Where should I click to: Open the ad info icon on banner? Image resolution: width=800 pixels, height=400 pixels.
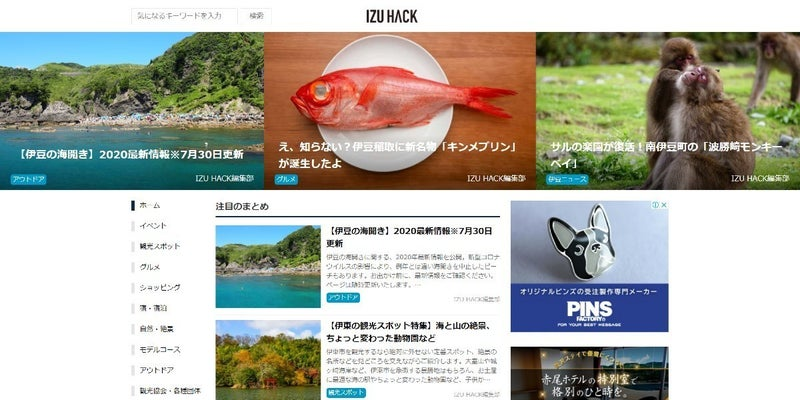[x=655, y=205]
